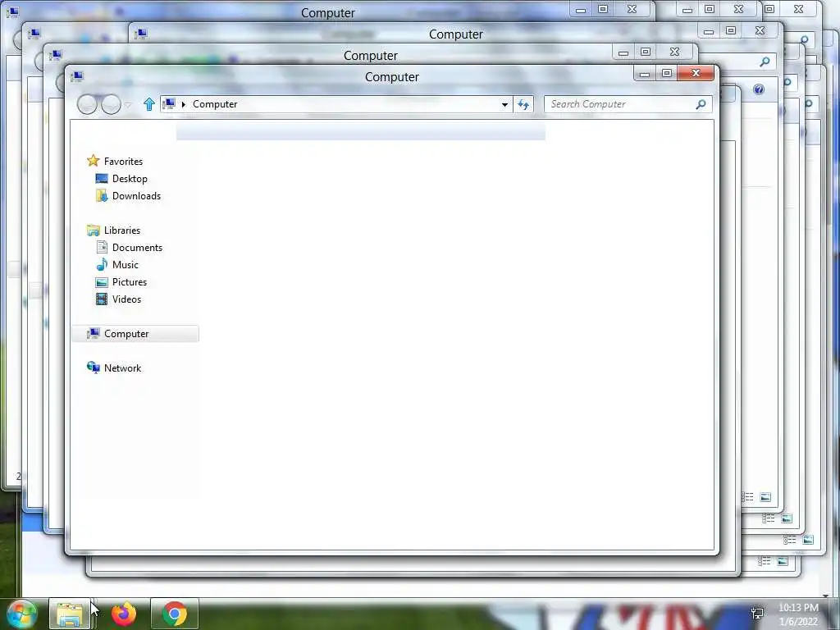The width and height of the screenshot is (840, 630).
Task: Launch Firefox from the taskbar
Action: tap(124, 614)
